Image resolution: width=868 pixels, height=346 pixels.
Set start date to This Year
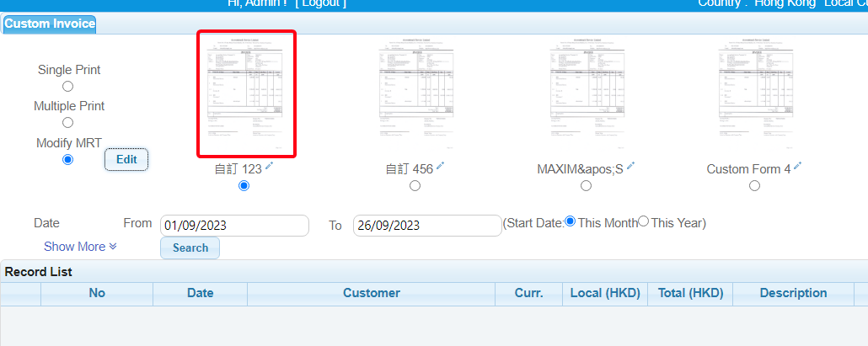[x=644, y=221]
